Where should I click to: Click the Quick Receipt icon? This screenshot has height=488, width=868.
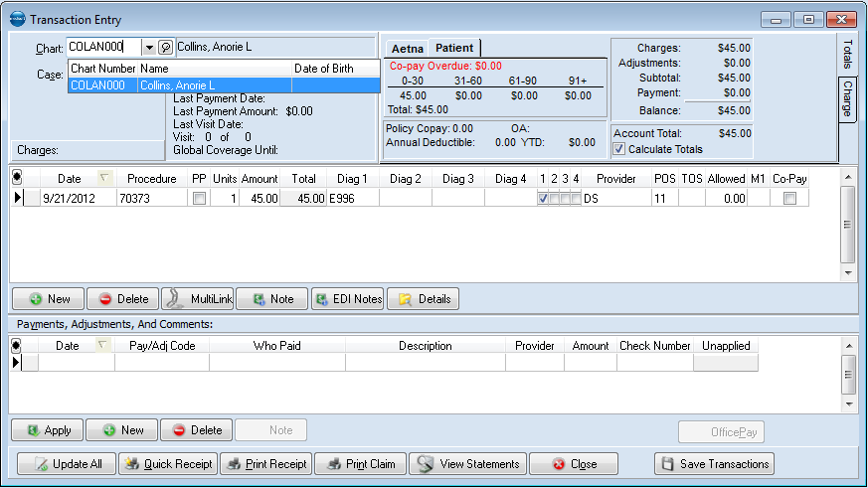[x=132, y=464]
